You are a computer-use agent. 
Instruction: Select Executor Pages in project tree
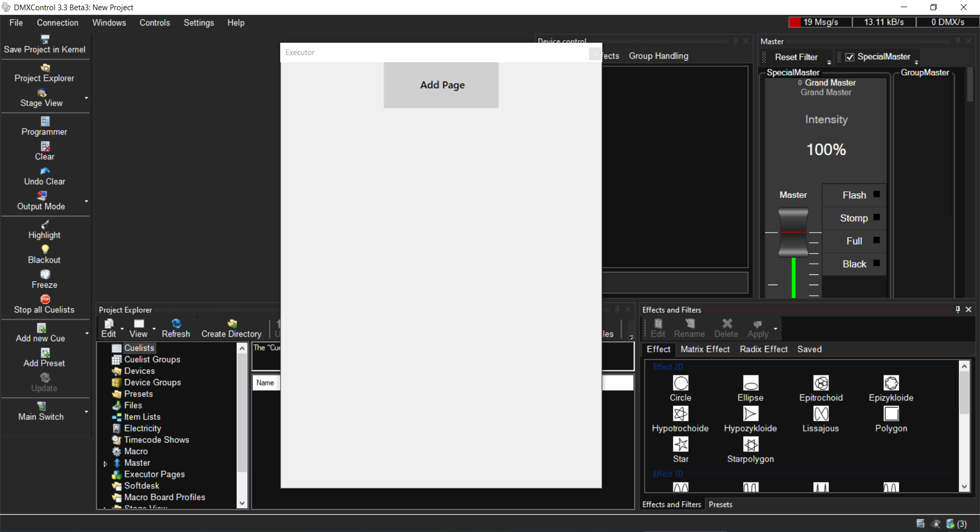[x=154, y=474]
